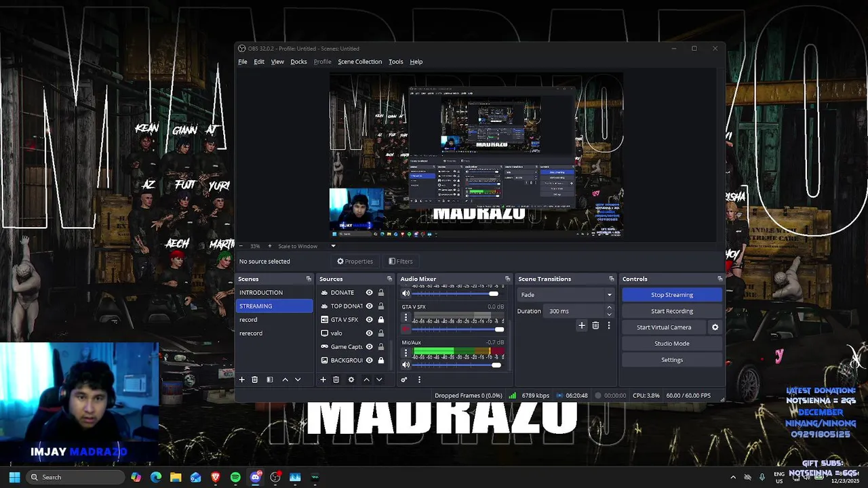
Task: Move source down arrow in Sources dock
Action: click(379, 380)
